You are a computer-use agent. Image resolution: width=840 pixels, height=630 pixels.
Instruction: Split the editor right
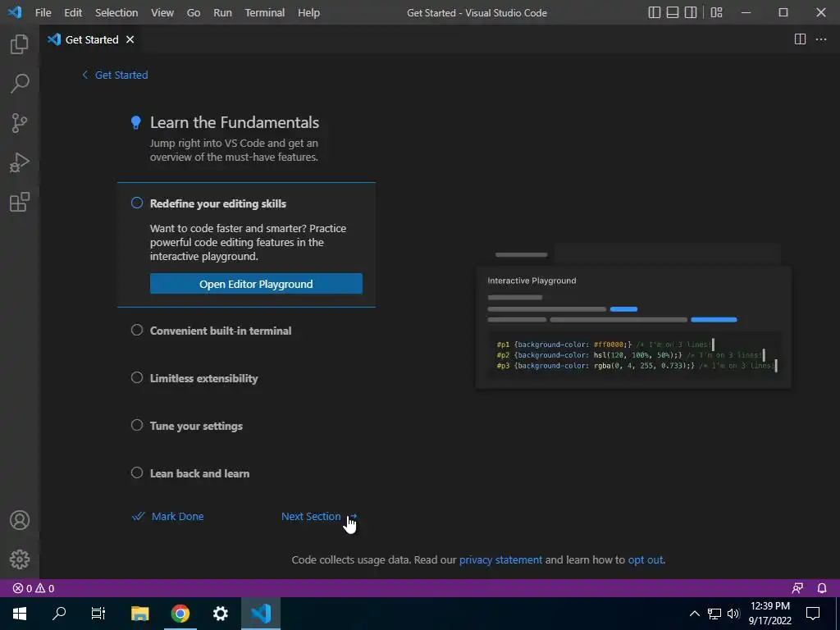pos(800,39)
